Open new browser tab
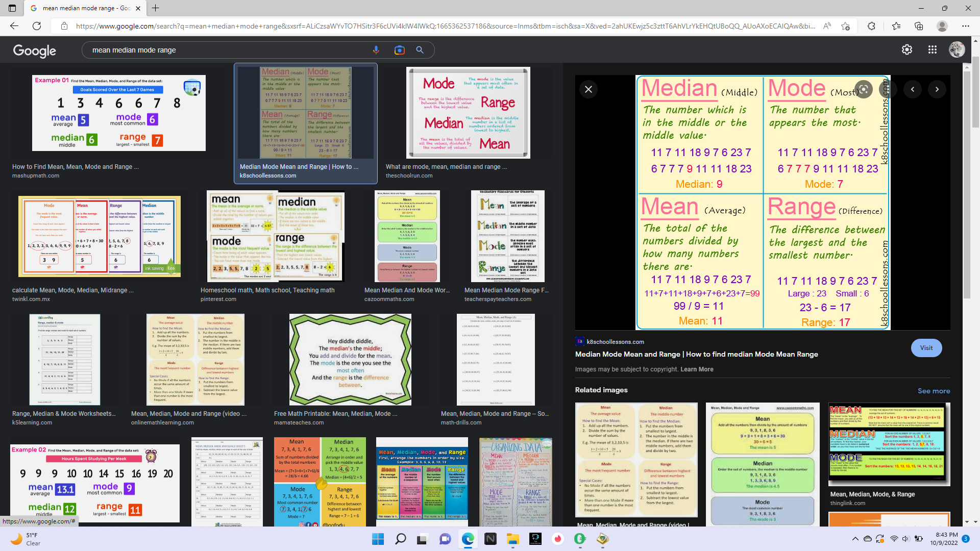 pyautogui.click(x=156, y=8)
